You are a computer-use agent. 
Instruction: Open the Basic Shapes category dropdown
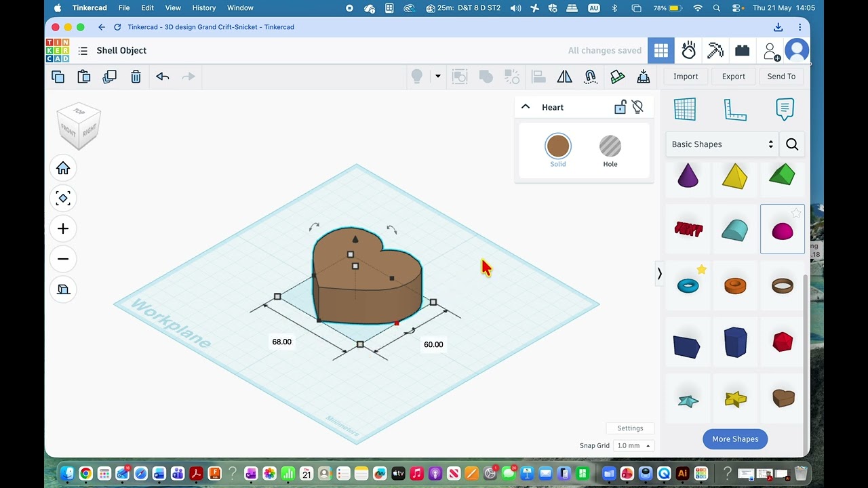pos(722,144)
